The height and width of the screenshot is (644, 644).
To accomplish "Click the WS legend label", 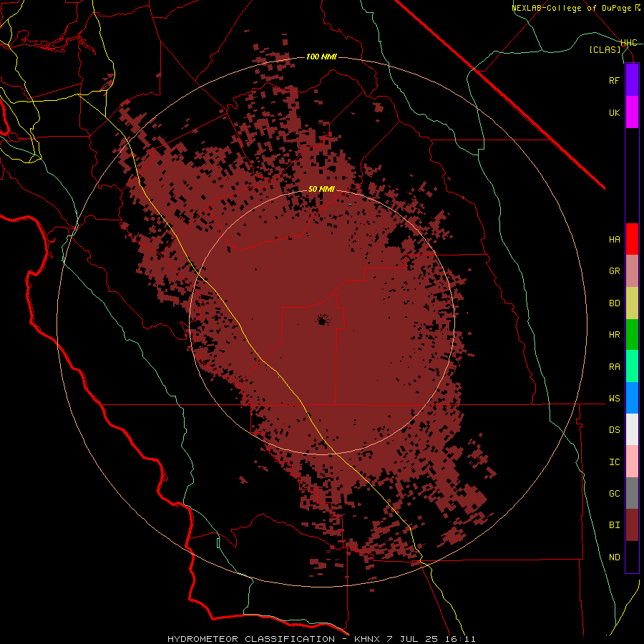I will [615, 399].
